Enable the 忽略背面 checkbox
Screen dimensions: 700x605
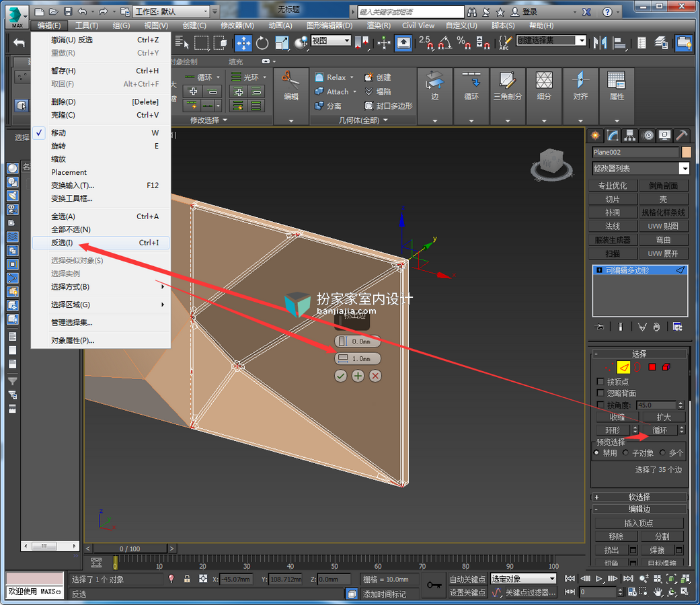[x=600, y=393]
